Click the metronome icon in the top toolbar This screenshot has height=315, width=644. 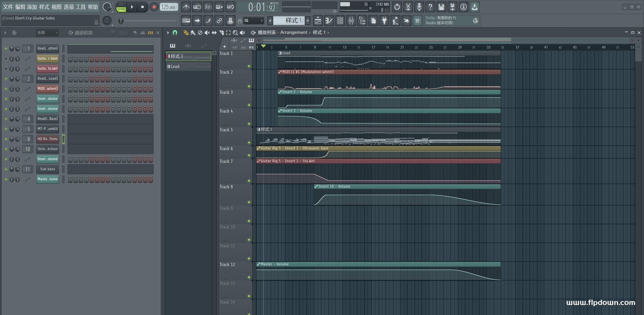[186, 7]
